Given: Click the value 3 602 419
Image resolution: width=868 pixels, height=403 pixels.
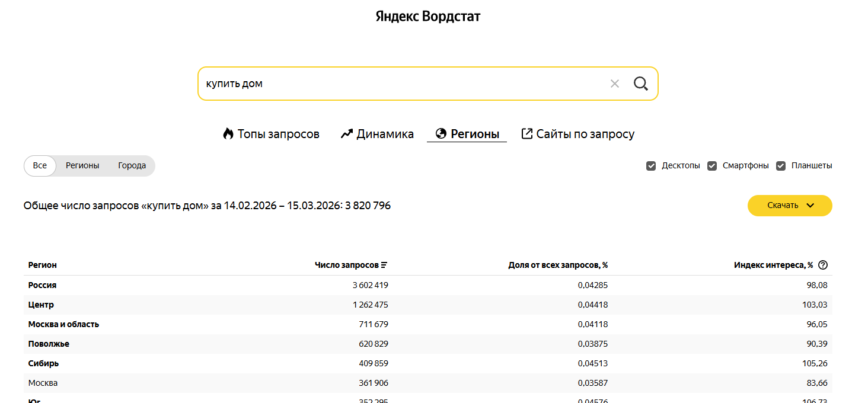Looking at the screenshot, I should coord(371,285).
